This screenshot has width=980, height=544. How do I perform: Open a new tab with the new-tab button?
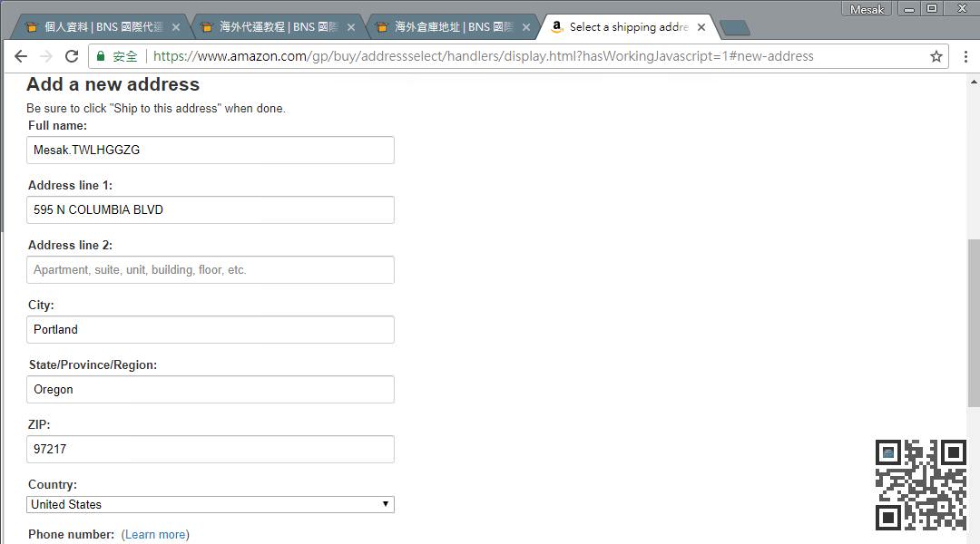(734, 27)
